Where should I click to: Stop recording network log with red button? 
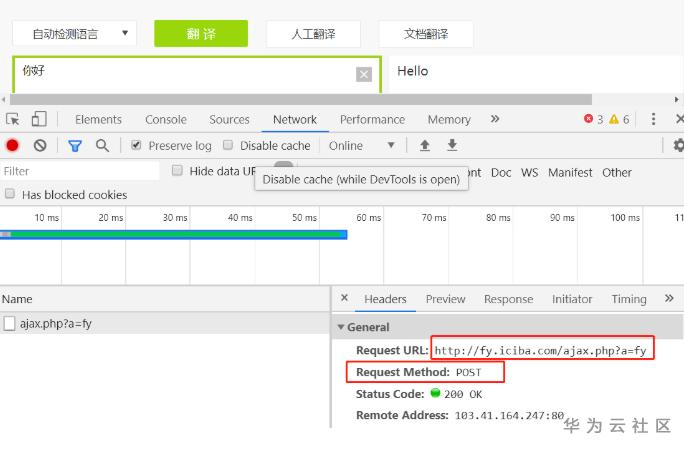pos(12,145)
